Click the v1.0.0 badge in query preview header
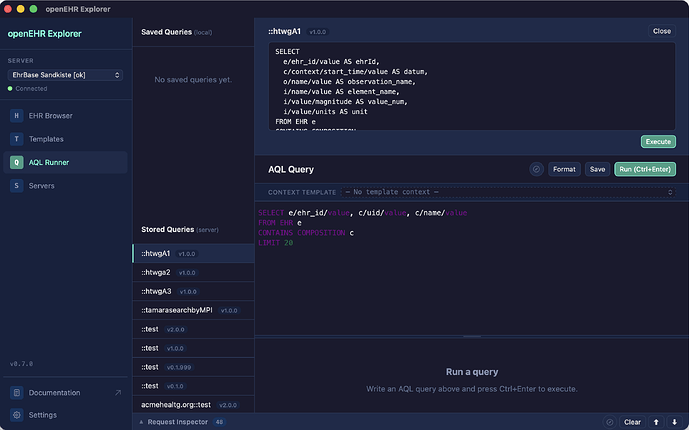The width and height of the screenshot is (689, 430). tap(318, 32)
